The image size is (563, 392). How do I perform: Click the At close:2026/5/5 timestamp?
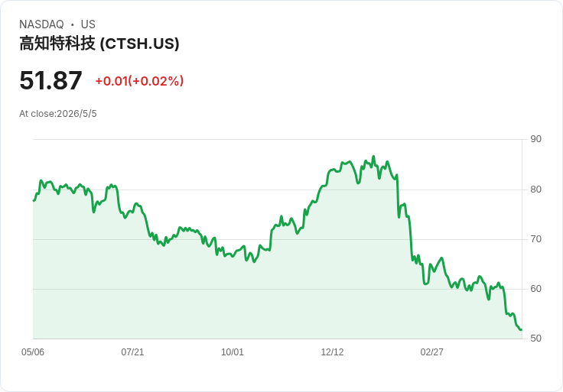click(58, 114)
